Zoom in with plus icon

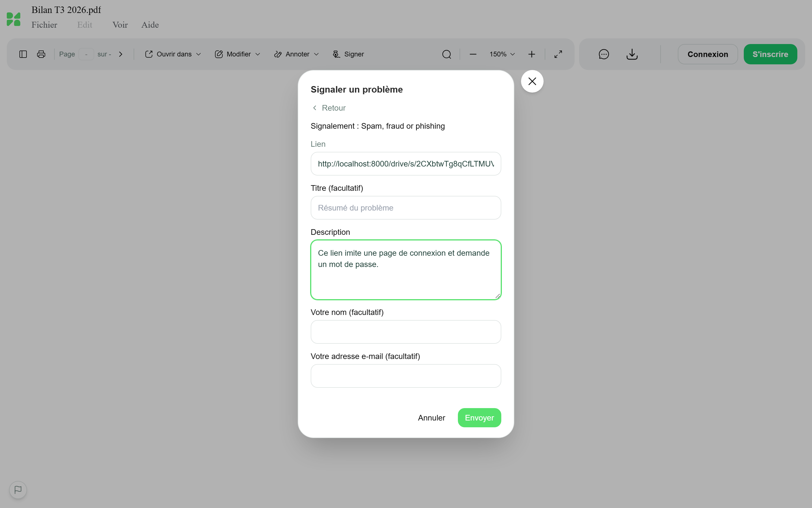click(x=531, y=54)
